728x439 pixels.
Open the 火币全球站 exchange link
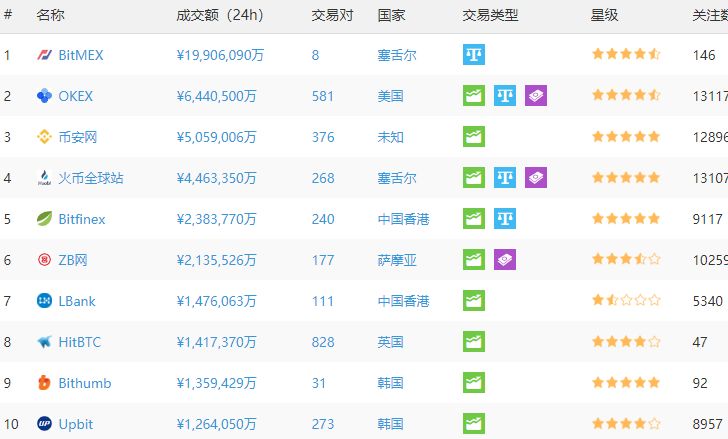pyautogui.click(x=91, y=178)
